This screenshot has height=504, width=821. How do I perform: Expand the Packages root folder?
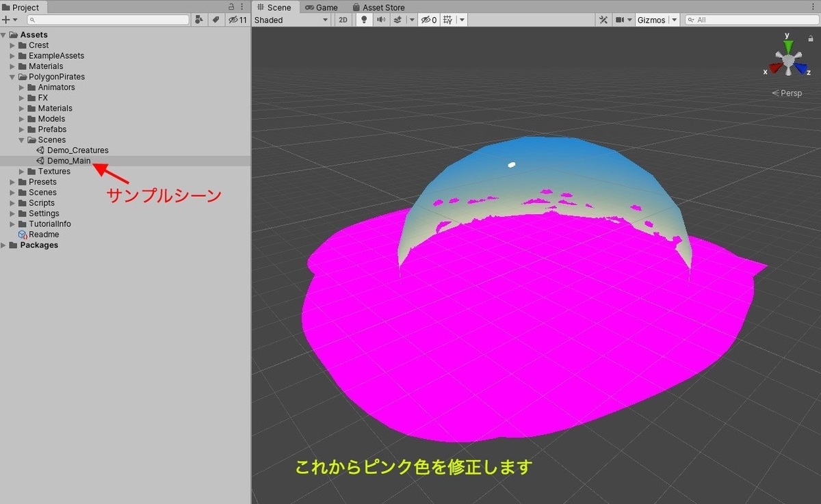tap(4, 246)
